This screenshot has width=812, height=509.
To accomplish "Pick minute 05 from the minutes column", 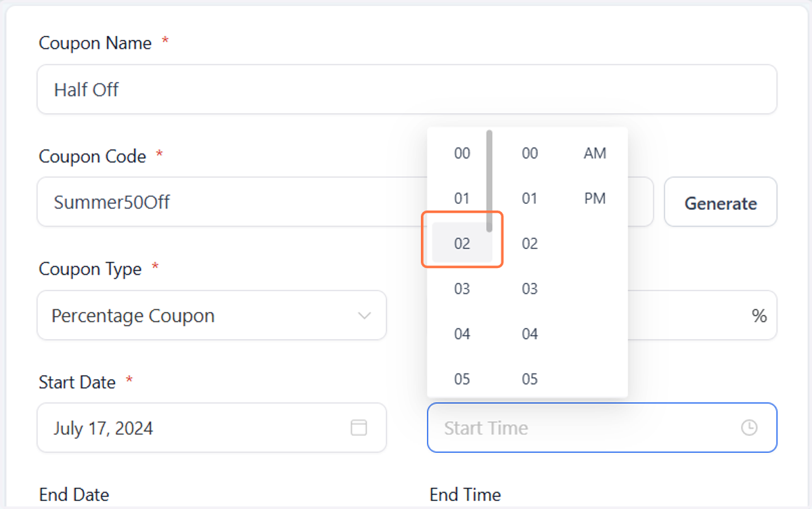I will [x=530, y=378].
